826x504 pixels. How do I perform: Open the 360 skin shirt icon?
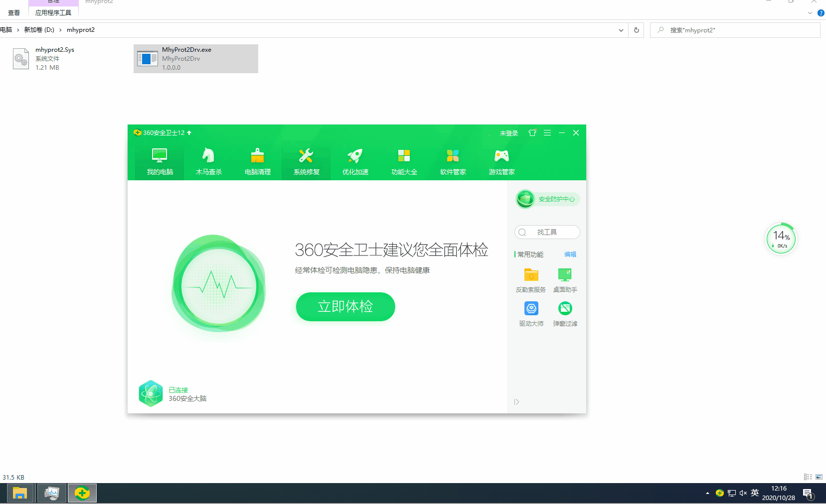point(532,133)
